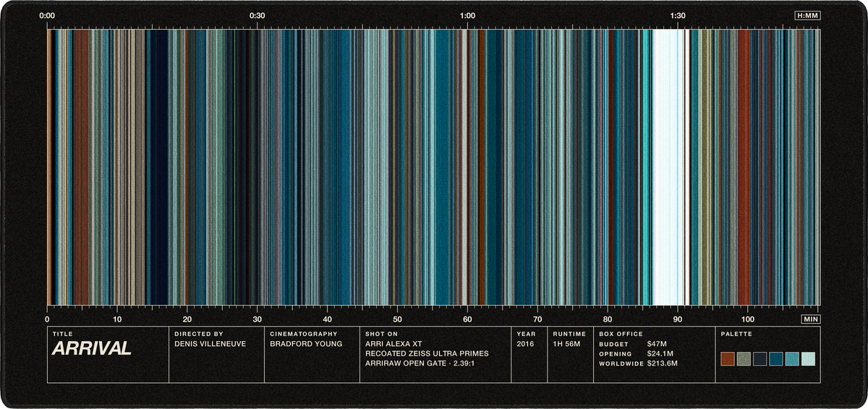Select the year value 2016
Viewport: 868px width, 409px height.
(525, 344)
